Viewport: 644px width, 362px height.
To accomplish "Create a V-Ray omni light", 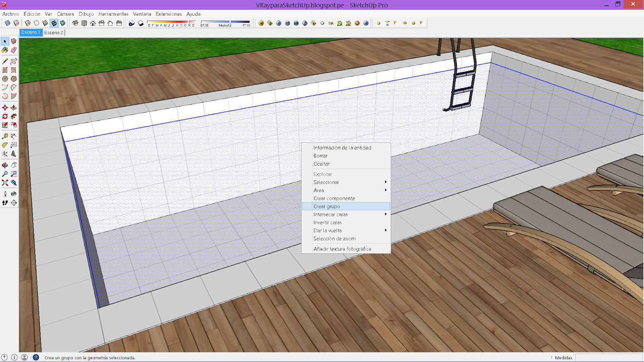I will [x=378, y=23].
